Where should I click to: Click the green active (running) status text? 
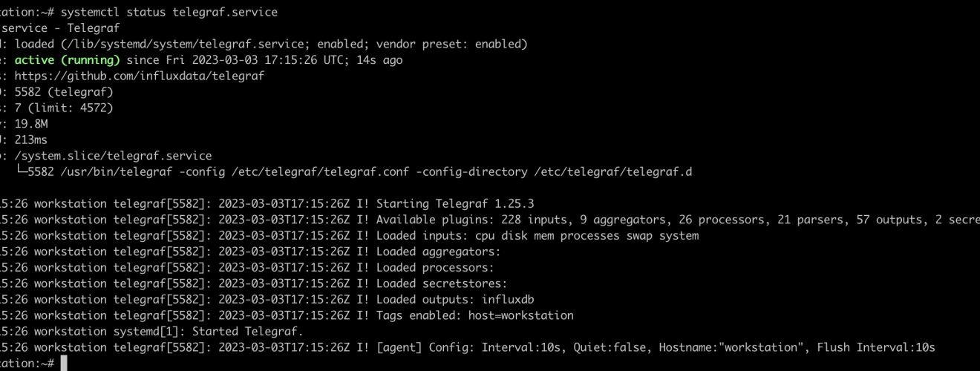(68, 60)
